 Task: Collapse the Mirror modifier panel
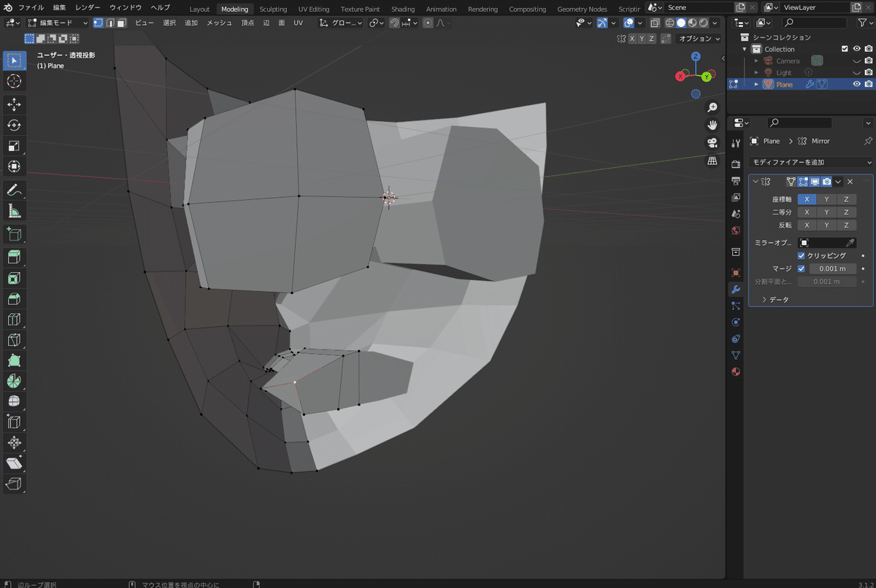[756, 182]
